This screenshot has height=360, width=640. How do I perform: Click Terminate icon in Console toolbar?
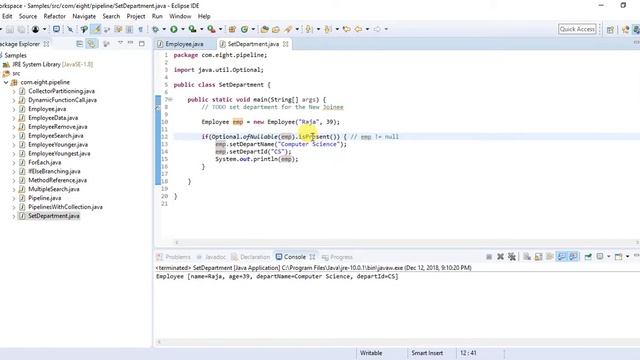489,257
